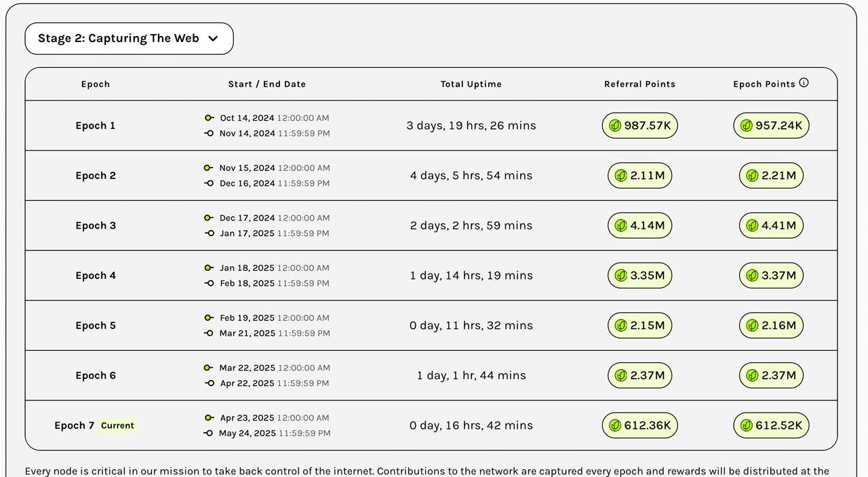Viewport: 868px width, 477px height.
Task: Click the Start / End Date column header
Action: tap(267, 84)
